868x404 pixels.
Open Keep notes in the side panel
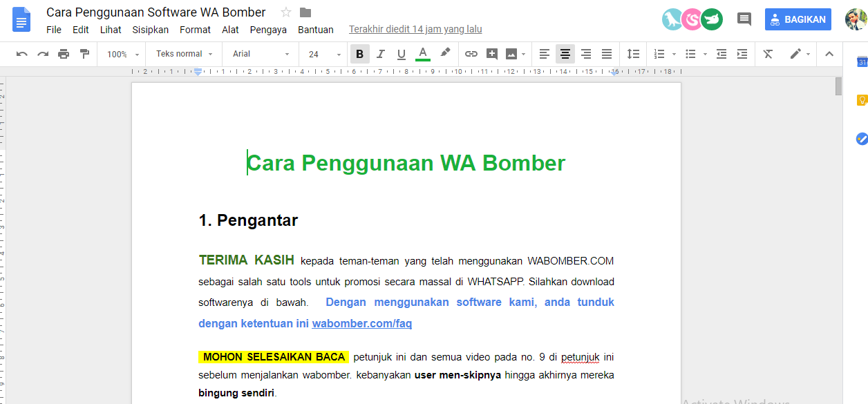[x=862, y=100]
